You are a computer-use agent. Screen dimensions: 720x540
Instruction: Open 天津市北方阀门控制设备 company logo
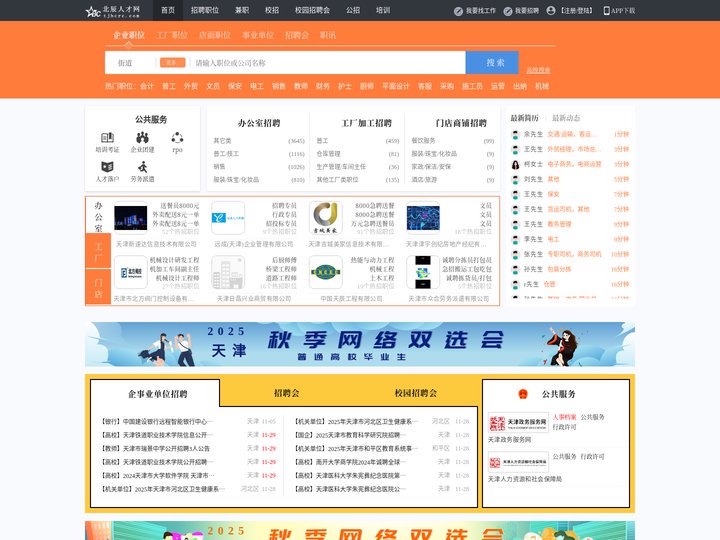tap(131, 272)
